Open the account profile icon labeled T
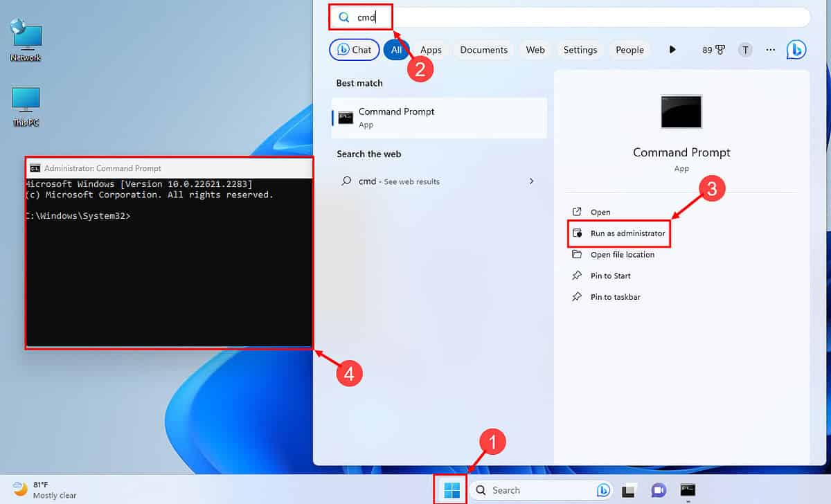Viewport: 831px width, 504px height. click(745, 49)
